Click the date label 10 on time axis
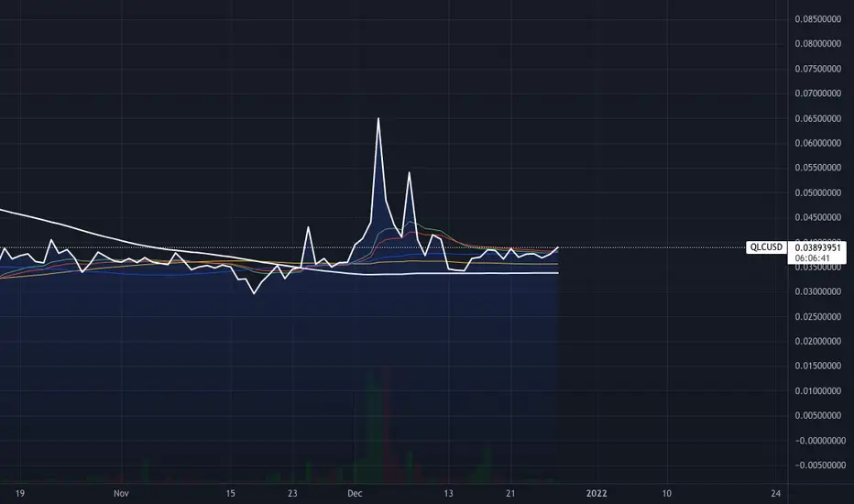This screenshot has height=504, width=854. [x=667, y=493]
